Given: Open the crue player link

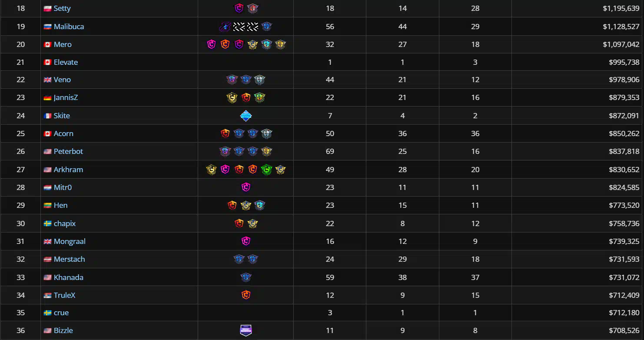Looking at the screenshot, I should click(x=61, y=313).
